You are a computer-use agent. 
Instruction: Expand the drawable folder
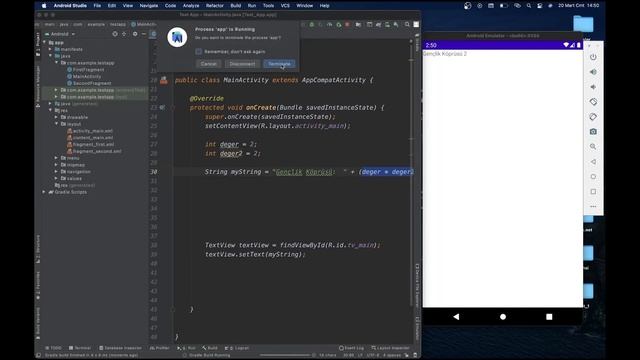pos(56,117)
